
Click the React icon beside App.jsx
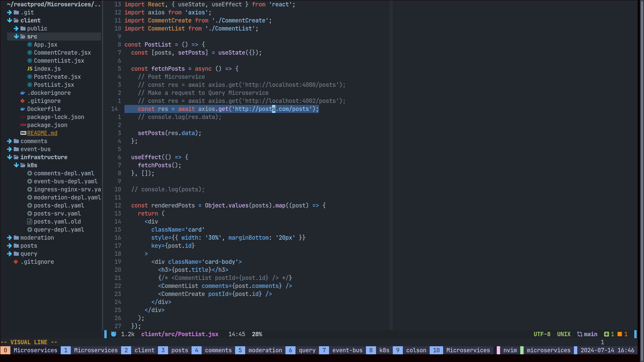pyautogui.click(x=30, y=45)
